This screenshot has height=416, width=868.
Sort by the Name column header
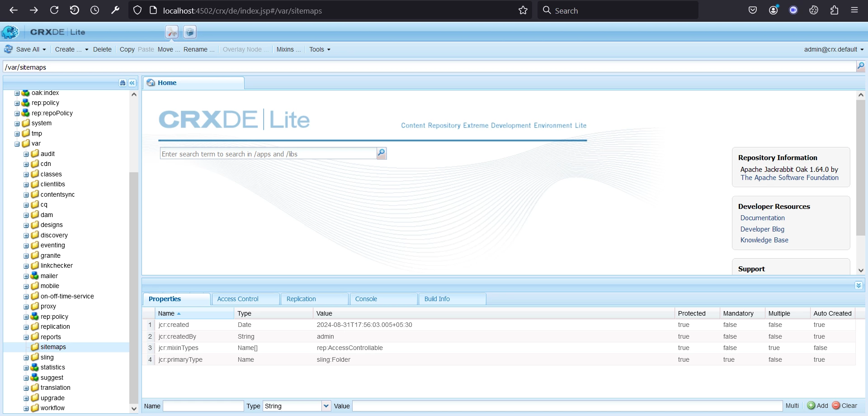[x=194, y=313]
